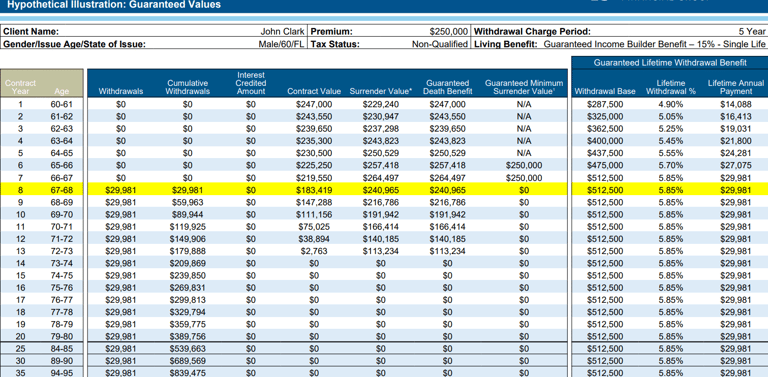Screen dimensions: 768x377
Task: Select the $839,475 cumulative withdrawals cell
Action: point(188,373)
